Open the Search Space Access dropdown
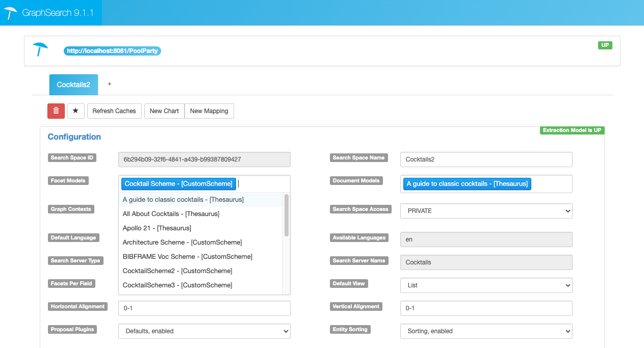This screenshot has width=644, height=348. [x=486, y=211]
